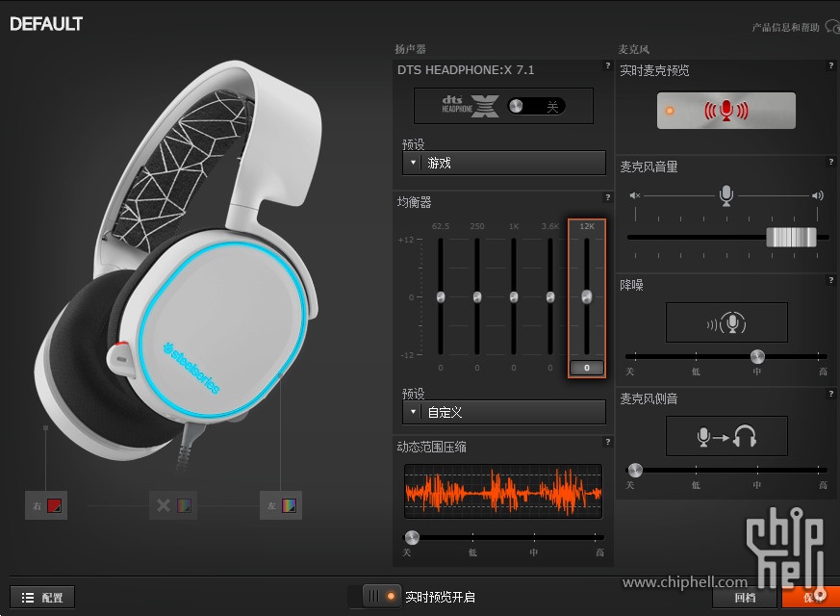Click the 12K equalizer slider handle

[x=587, y=296]
